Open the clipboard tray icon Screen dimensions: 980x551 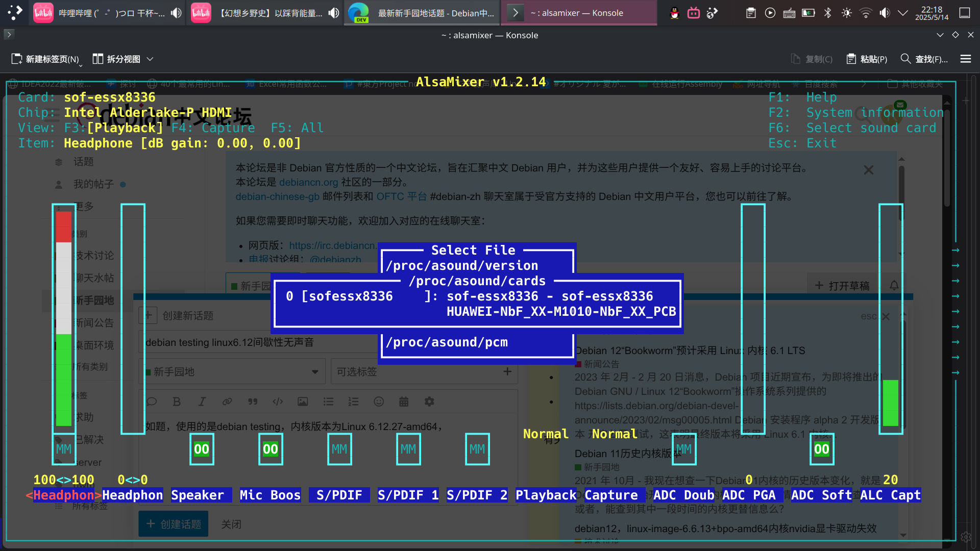pyautogui.click(x=751, y=13)
